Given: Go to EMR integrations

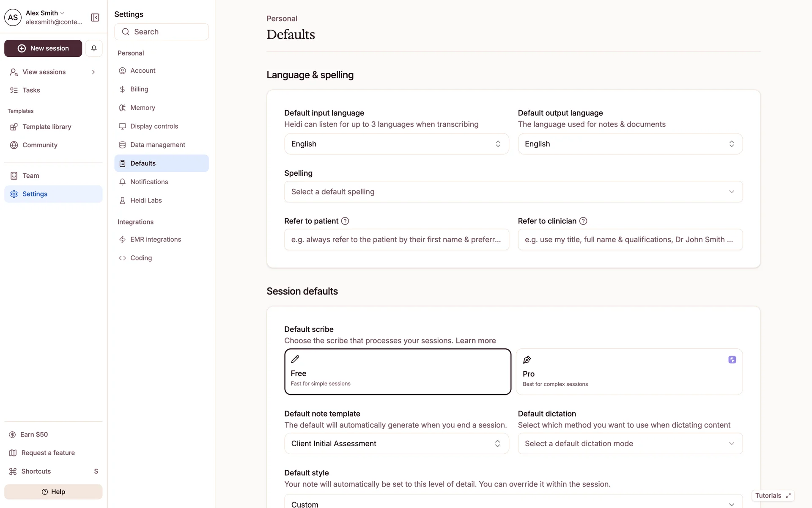Looking at the screenshot, I should click(155, 240).
